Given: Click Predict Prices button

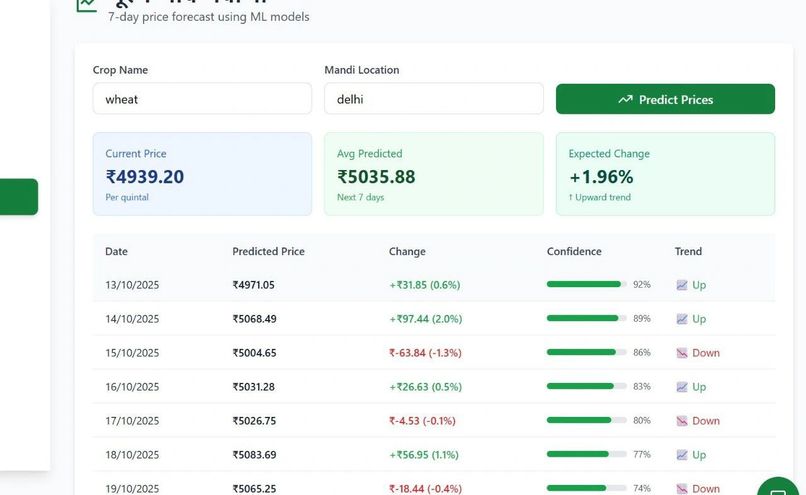Looking at the screenshot, I should click(665, 99).
